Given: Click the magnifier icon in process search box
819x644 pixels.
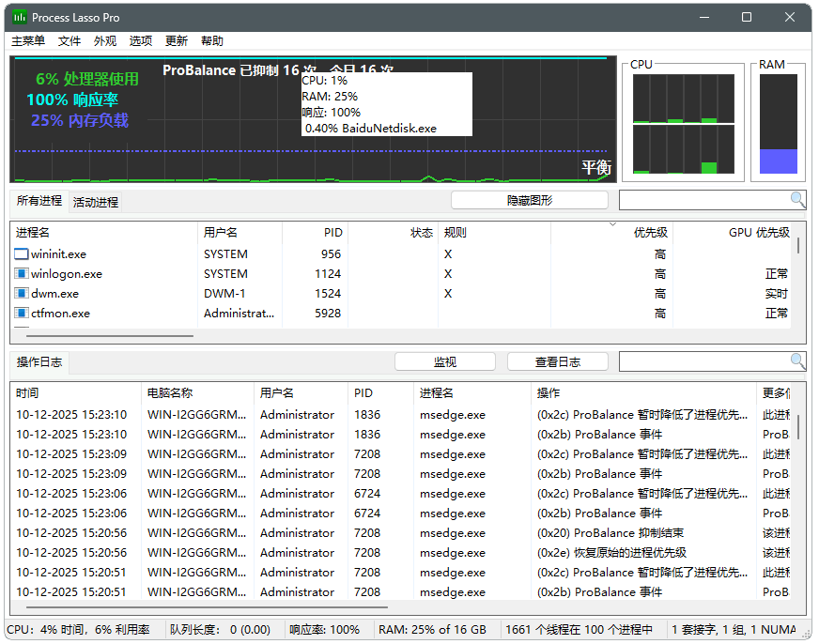Looking at the screenshot, I should [797, 200].
